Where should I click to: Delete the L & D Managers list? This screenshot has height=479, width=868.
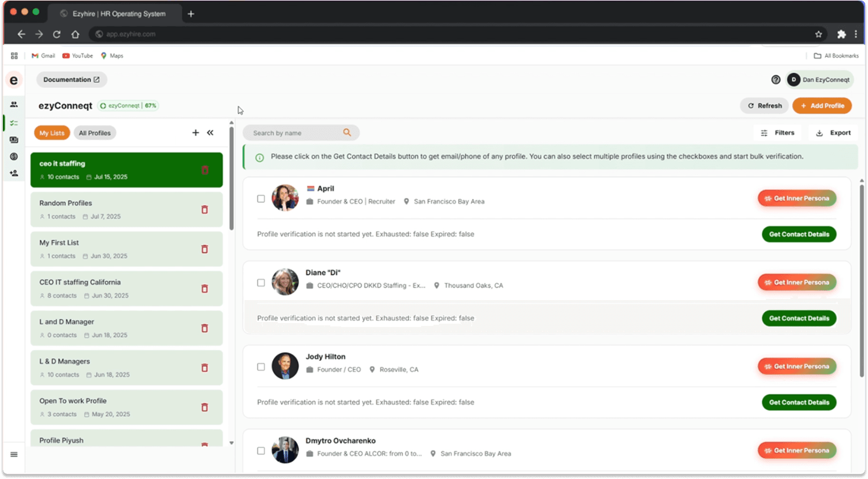coord(205,368)
